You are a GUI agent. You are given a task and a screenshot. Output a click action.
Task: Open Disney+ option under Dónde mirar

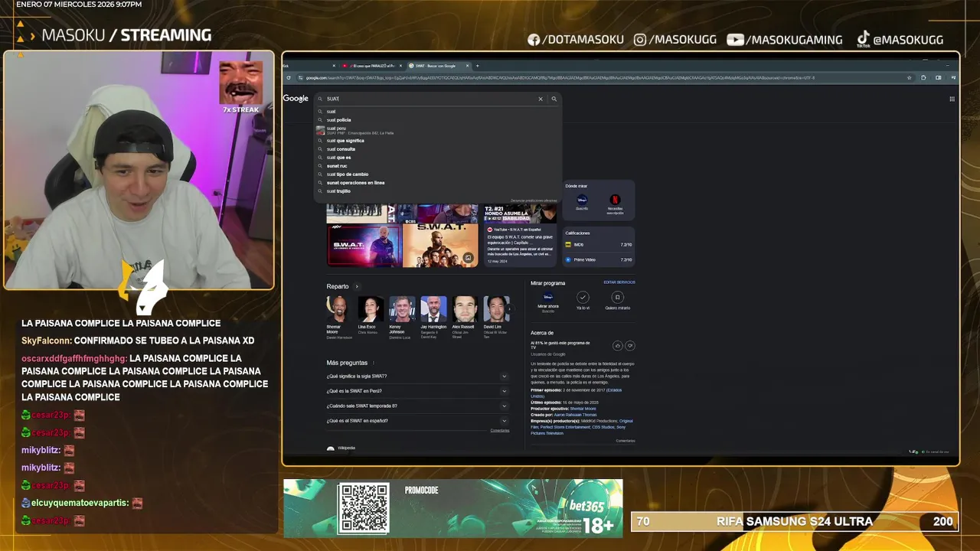coord(582,202)
